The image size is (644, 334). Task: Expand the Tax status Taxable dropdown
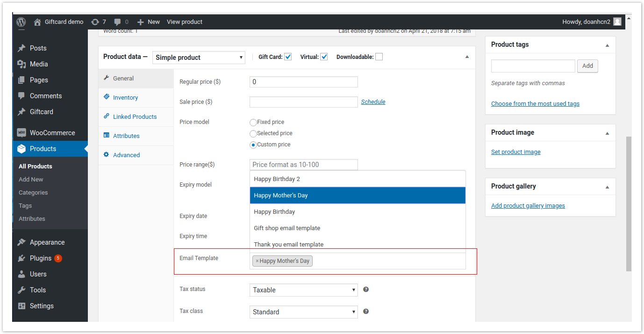click(x=303, y=290)
